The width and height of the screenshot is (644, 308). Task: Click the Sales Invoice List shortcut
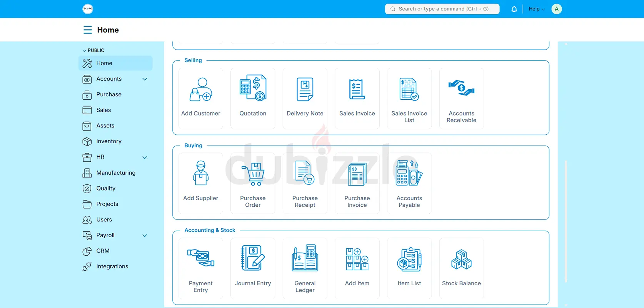409,99
